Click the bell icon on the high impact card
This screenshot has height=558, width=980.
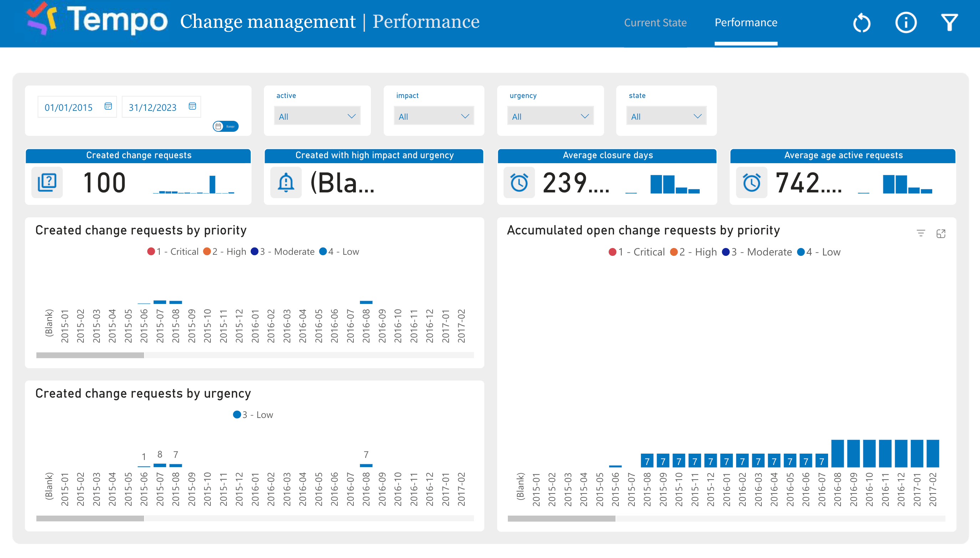click(286, 183)
